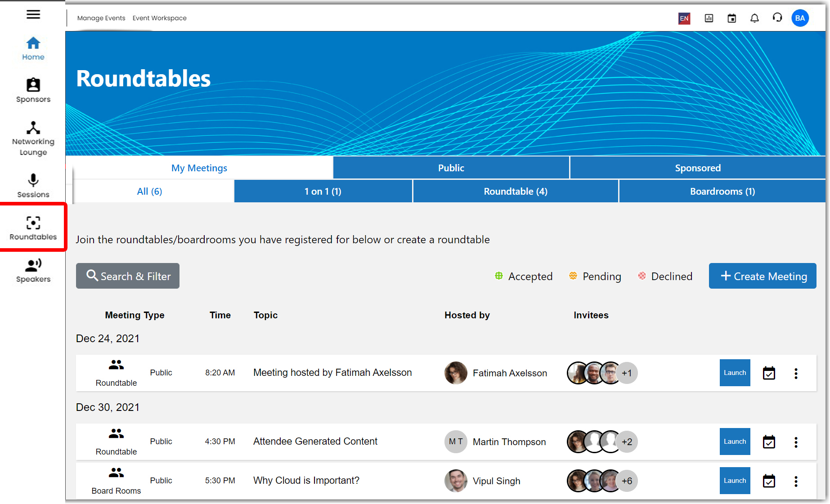The height and width of the screenshot is (504, 830).
Task: Click the BA profile avatar
Action: [800, 18]
